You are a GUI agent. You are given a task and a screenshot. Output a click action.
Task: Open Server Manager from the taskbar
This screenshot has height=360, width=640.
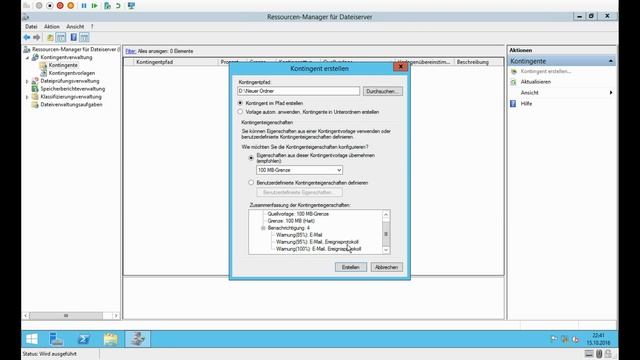click(56, 339)
